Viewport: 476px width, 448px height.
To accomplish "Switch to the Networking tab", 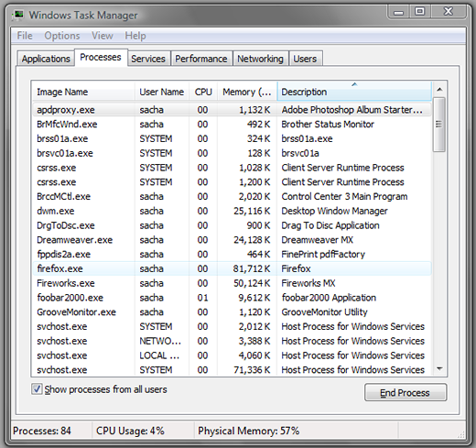I will click(261, 59).
